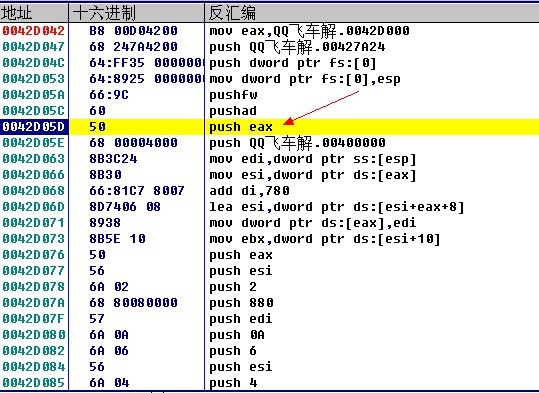Select address 0042D07A

(33, 303)
